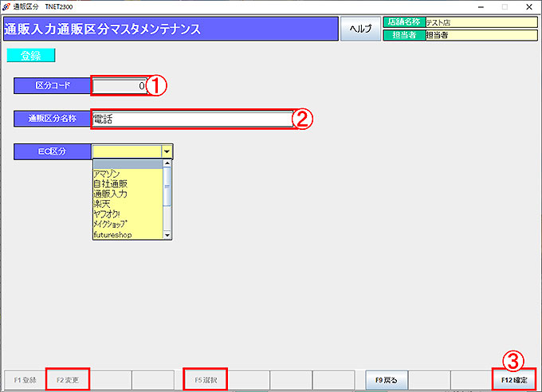Click the dropdown list scrollbar thumb
Viewport: 542px width, 392px height.
167,186
